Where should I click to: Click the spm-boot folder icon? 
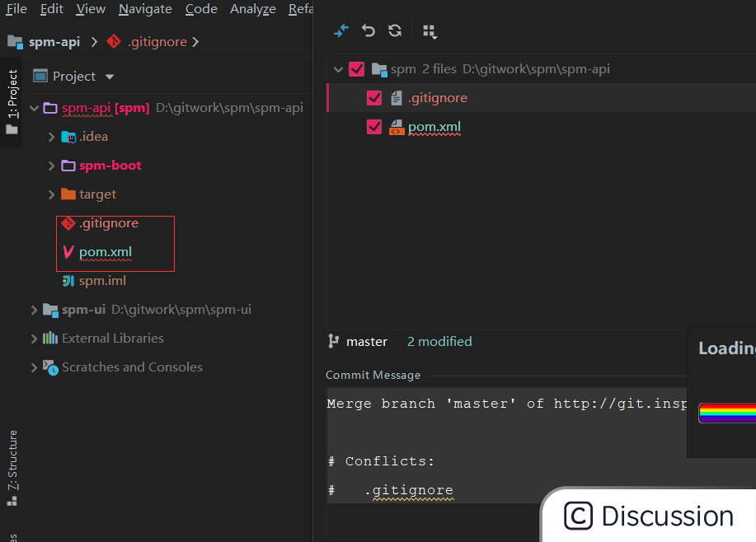click(x=68, y=166)
